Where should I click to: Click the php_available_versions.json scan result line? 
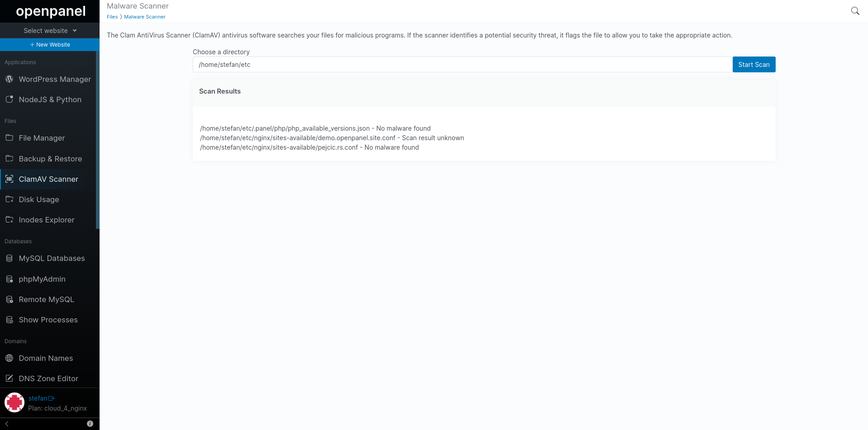(x=315, y=128)
